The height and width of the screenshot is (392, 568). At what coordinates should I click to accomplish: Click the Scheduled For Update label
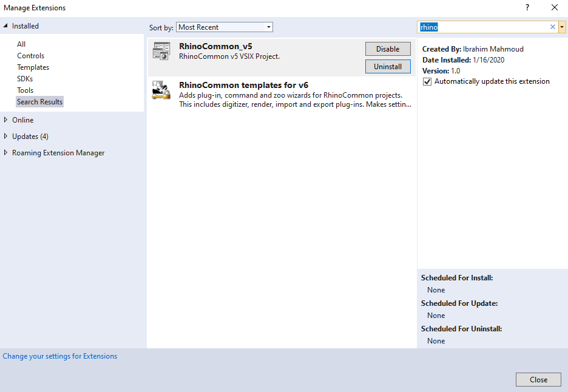pyautogui.click(x=459, y=303)
